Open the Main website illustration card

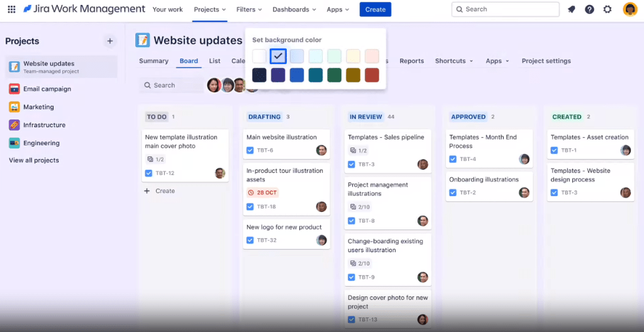286,144
